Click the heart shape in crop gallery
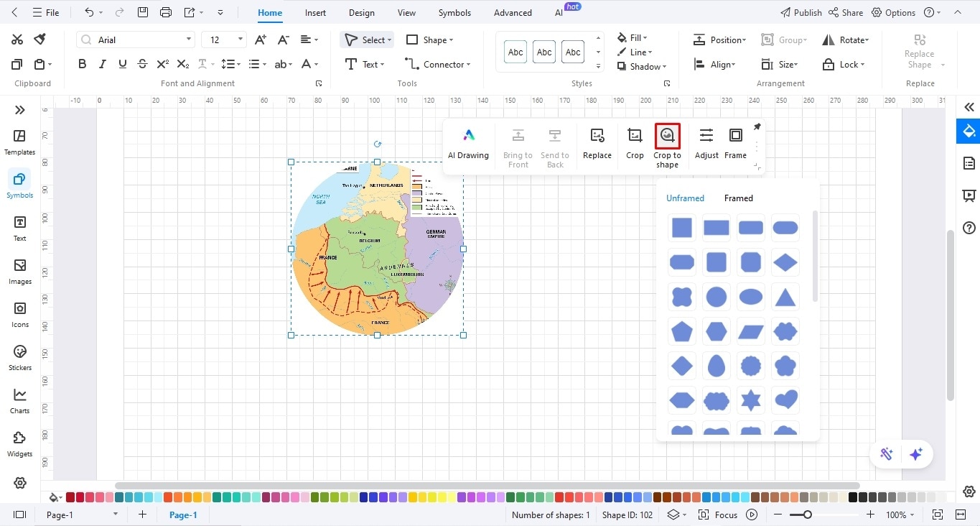The height and width of the screenshot is (526, 980). (x=785, y=400)
